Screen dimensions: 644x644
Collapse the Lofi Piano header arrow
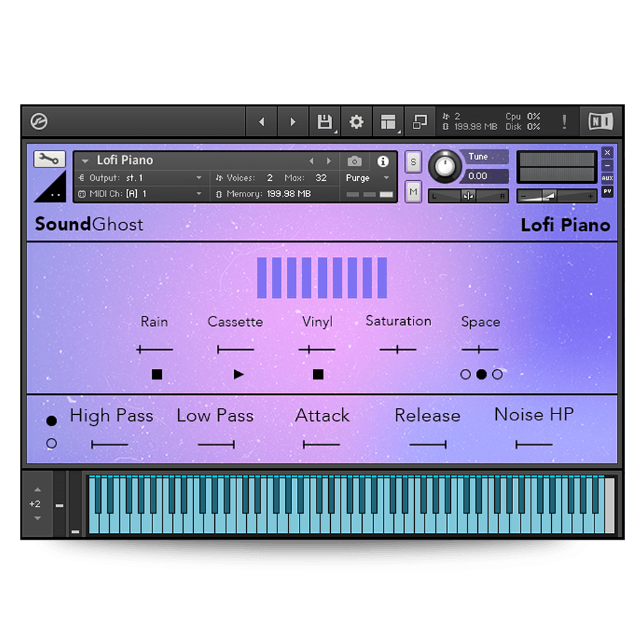pyautogui.click(x=85, y=161)
